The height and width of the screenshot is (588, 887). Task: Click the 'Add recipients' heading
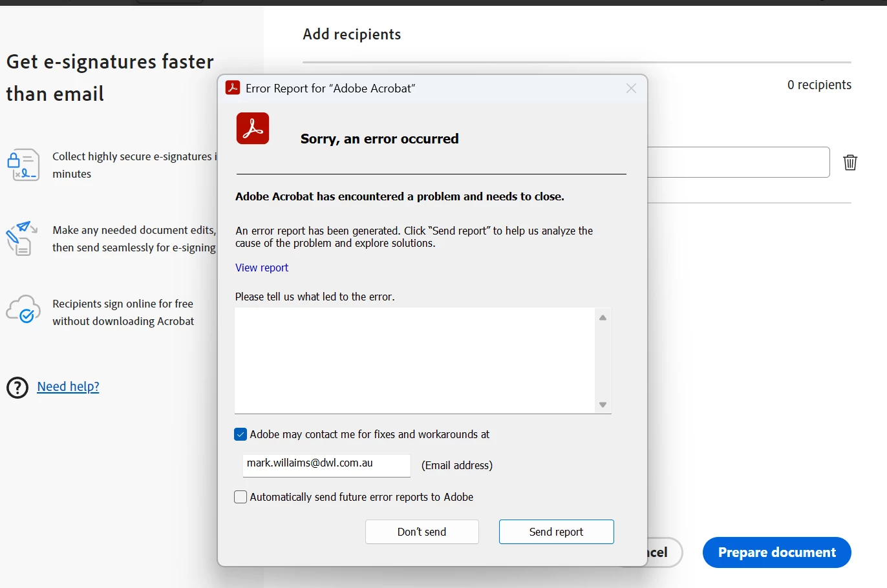[x=352, y=34]
